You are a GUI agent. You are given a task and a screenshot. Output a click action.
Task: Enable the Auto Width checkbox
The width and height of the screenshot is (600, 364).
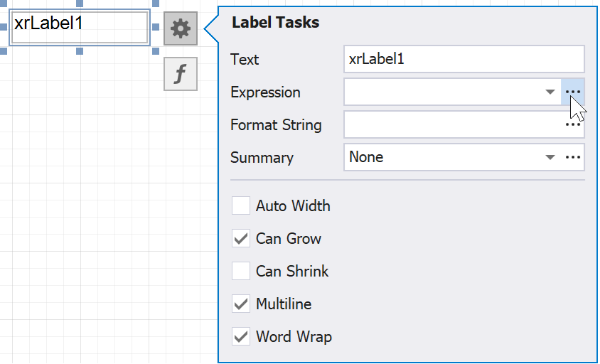click(242, 206)
